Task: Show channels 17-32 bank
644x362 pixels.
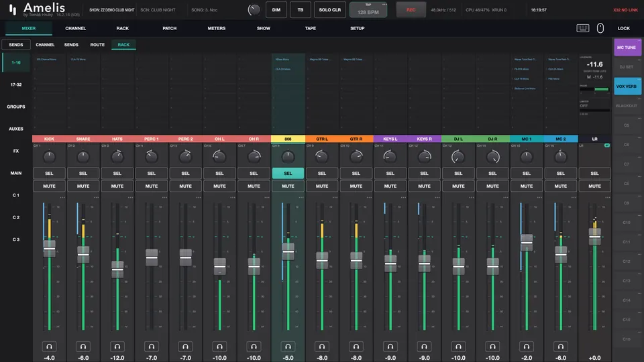Action: click(16, 84)
